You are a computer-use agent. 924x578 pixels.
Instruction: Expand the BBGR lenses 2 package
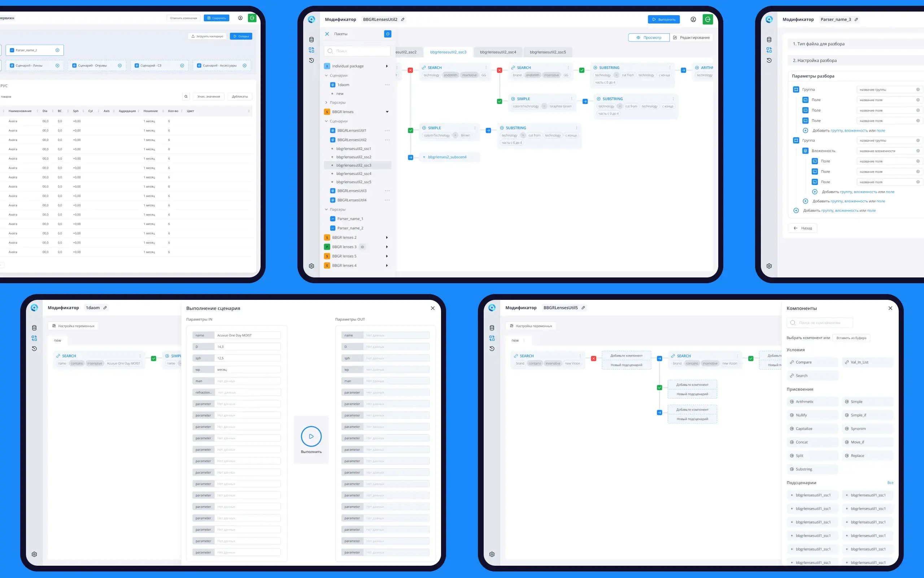pyautogui.click(x=387, y=238)
